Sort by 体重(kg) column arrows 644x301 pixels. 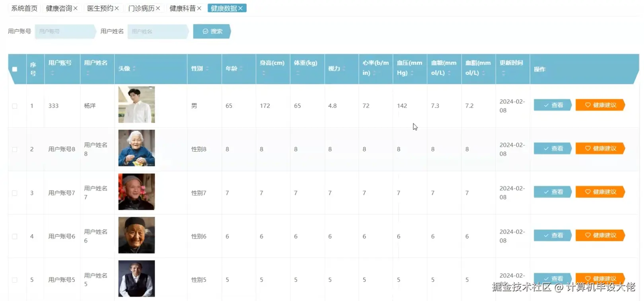pyautogui.click(x=298, y=73)
